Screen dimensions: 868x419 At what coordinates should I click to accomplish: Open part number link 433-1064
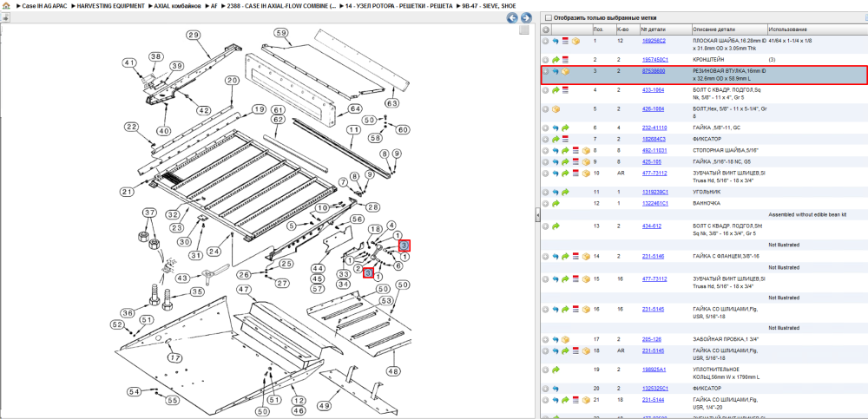pyautogui.click(x=653, y=89)
